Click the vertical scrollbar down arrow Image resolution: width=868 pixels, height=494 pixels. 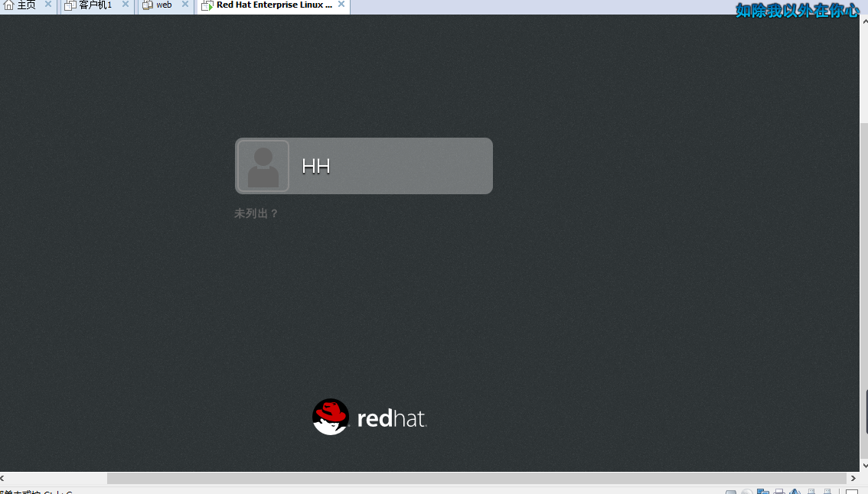(x=864, y=466)
